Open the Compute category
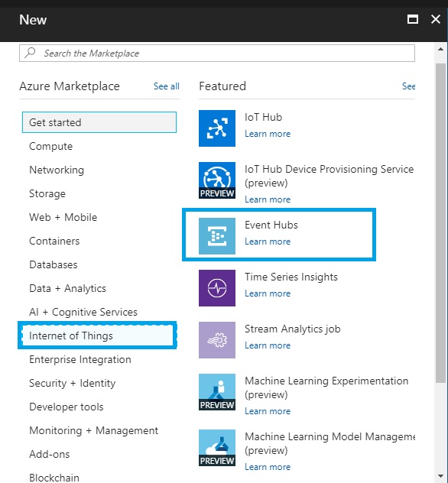The height and width of the screenshot is (483, 448). (50, 146)
